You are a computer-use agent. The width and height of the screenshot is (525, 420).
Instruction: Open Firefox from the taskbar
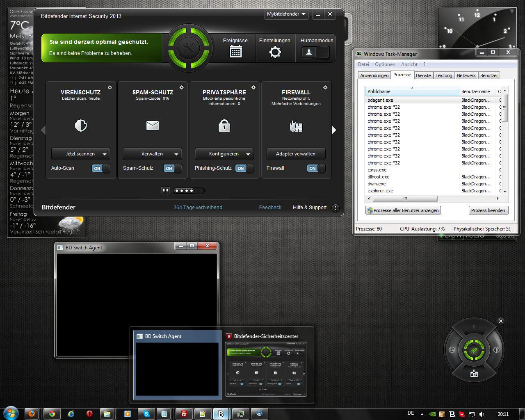[32, 414]
